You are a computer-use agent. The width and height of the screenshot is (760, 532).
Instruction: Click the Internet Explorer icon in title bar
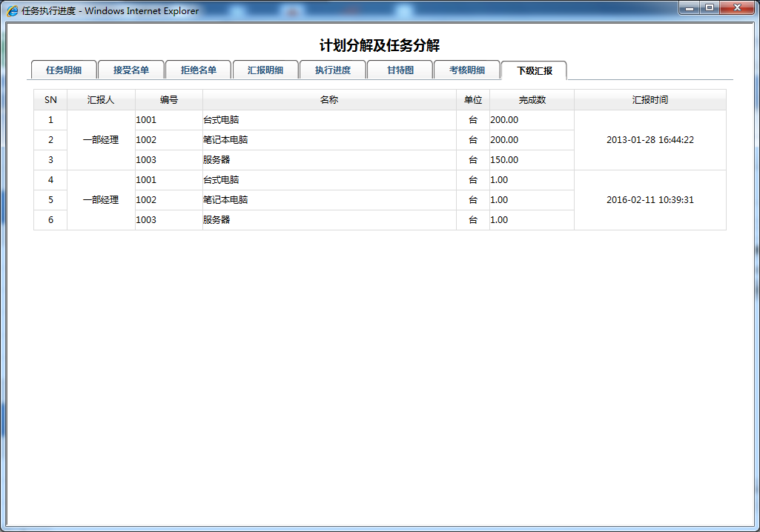[13, 10]
